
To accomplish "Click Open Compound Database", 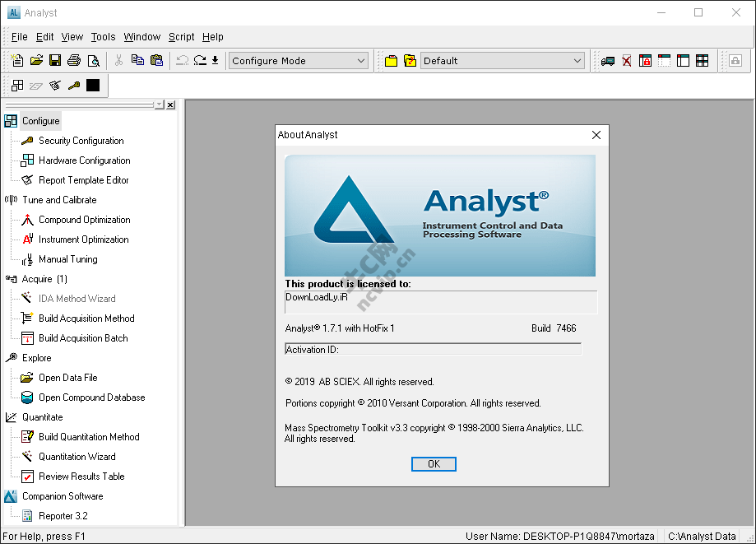I will [91, 398].
